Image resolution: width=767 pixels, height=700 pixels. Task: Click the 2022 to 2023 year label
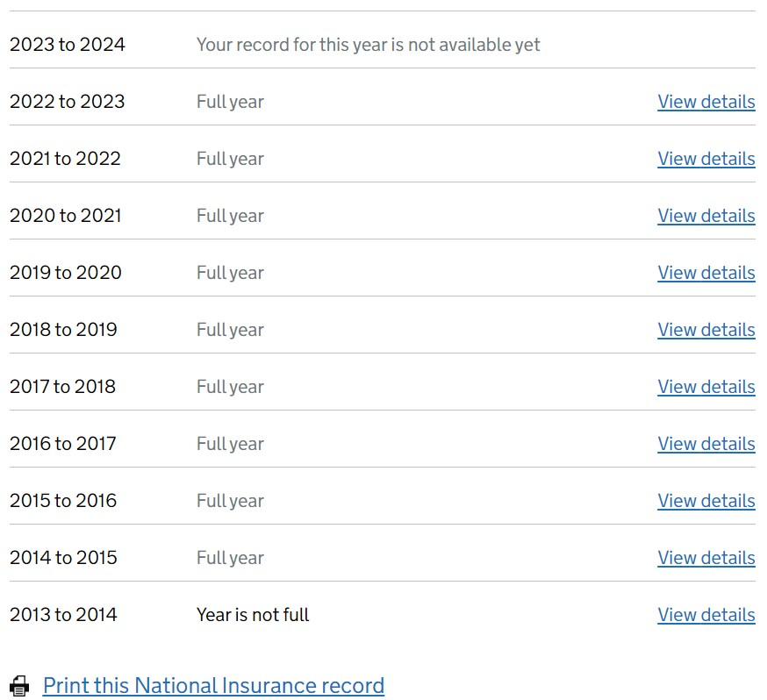click(68, 102)
